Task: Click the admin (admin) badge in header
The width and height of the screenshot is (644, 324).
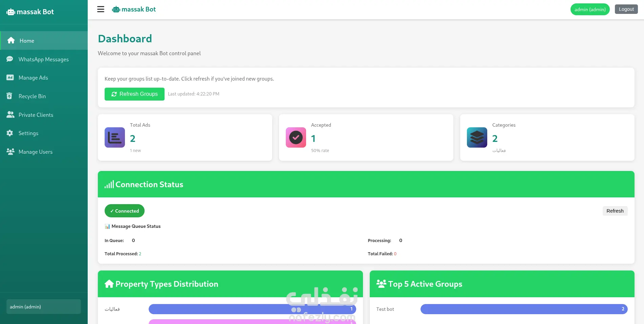Action: pos(590,9)
